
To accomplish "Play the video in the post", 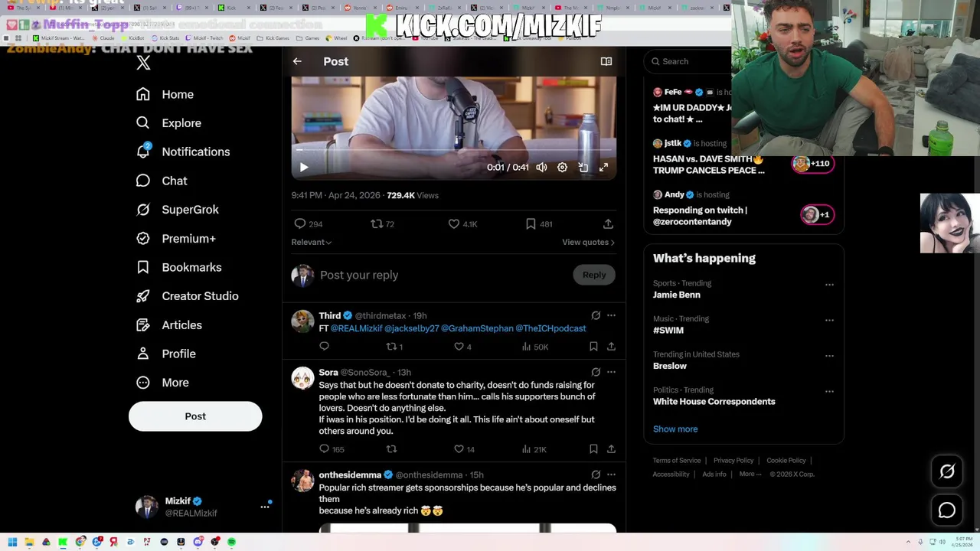I will tap(304, 167).
